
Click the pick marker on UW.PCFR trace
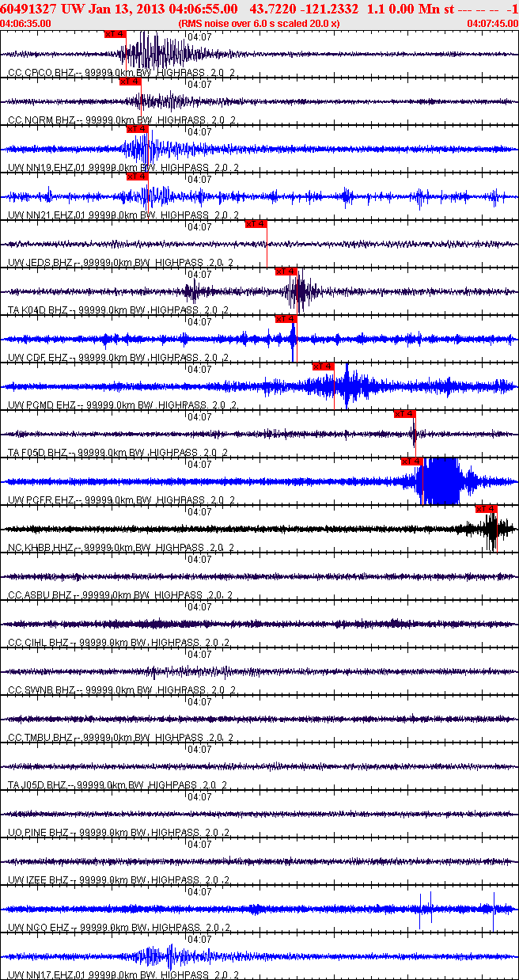[412, 462]
